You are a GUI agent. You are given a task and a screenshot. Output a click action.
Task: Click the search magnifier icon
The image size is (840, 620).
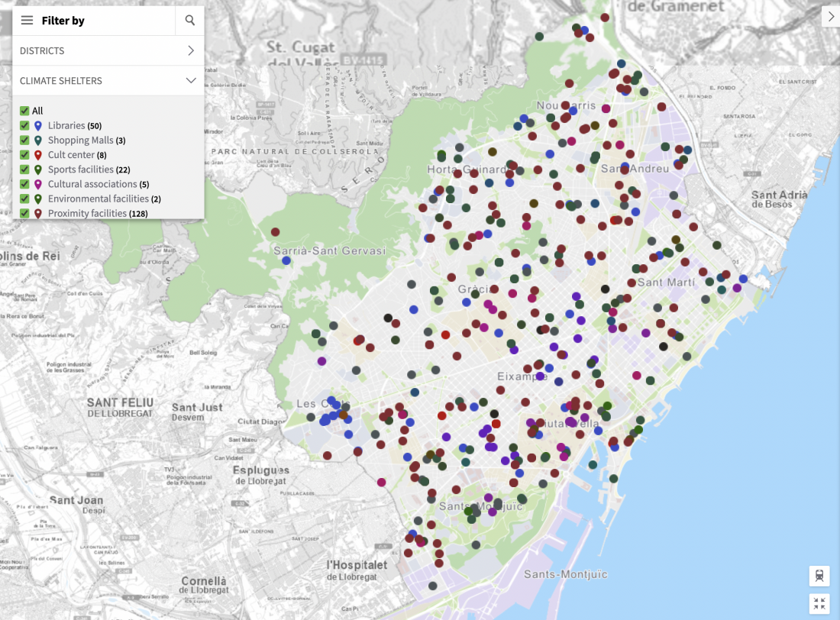189,21
